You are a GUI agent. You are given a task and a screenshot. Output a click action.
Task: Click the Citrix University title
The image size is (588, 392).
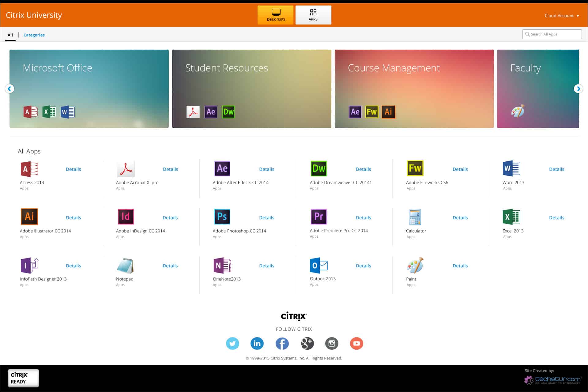coord(34,15)
